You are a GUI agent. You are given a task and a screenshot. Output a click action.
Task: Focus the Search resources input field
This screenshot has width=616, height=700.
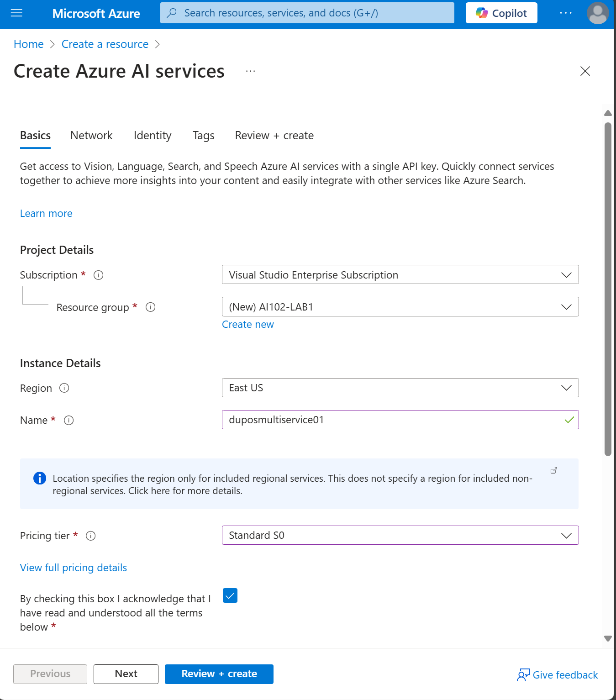[x=307, y=13]
